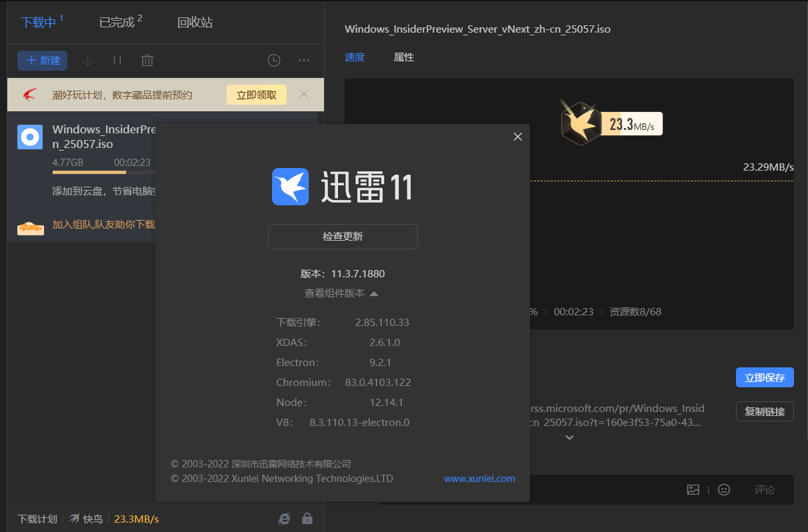Open the 属性 tab in detail panel
Viewport: 808px width, 532px height.
404,57
